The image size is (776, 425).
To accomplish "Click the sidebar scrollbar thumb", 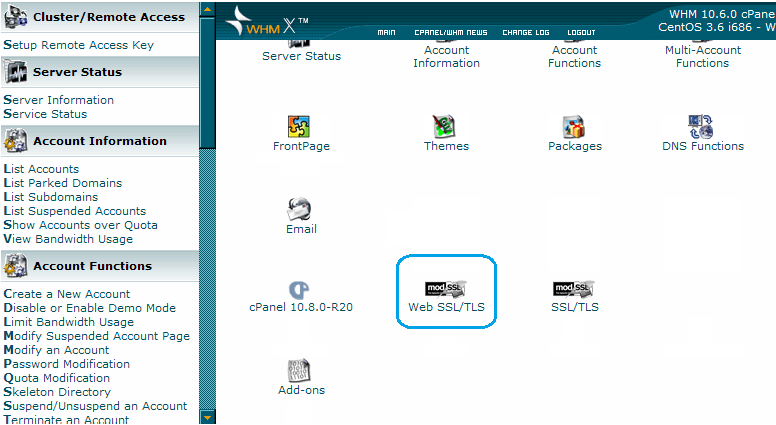I will point(207,83).
